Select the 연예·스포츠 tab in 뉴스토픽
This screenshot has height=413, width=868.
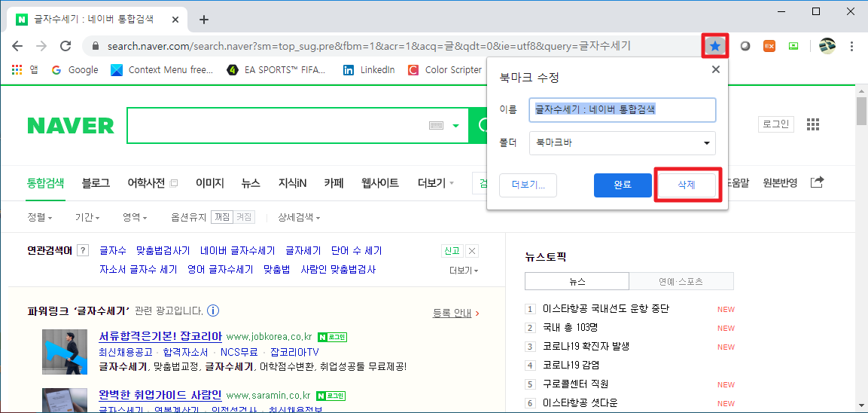pyautogui.click(x=681, y=282)
